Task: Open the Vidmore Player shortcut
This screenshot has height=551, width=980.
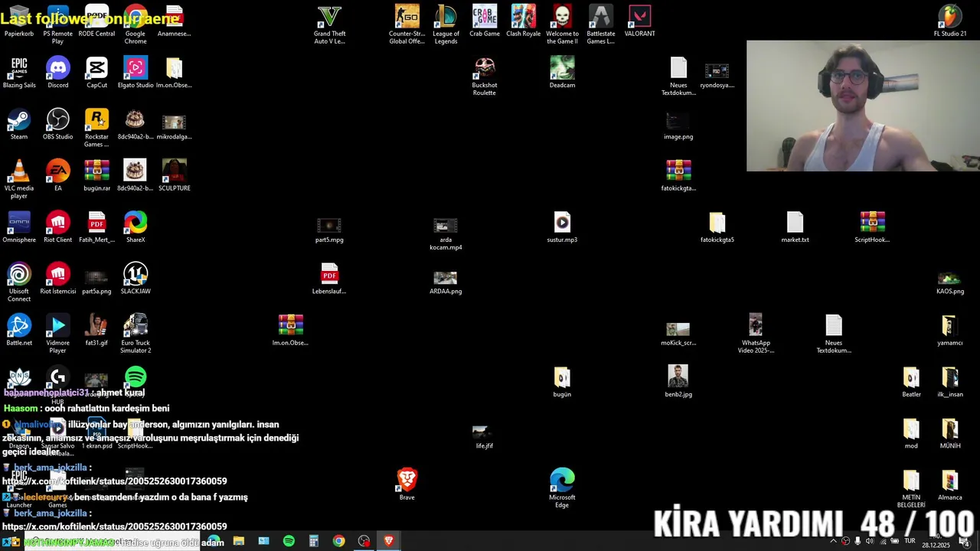Action: pos(57,333)
